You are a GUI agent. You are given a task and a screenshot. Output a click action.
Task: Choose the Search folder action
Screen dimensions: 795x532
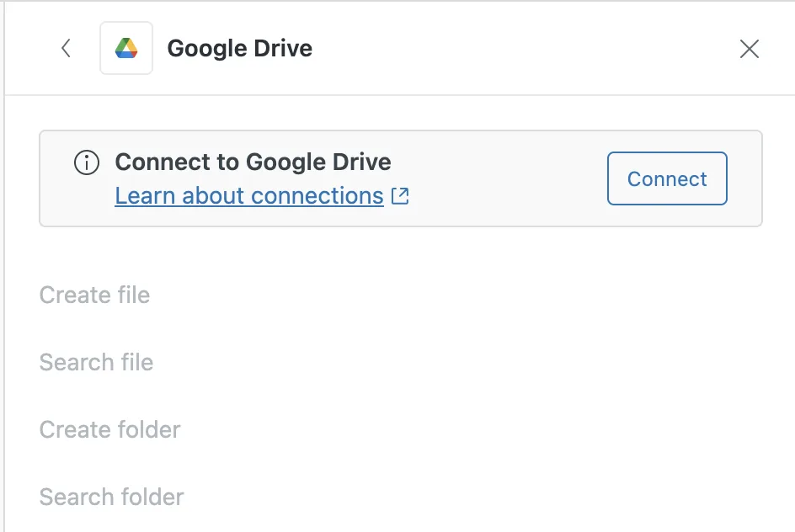tap(111, 497)
